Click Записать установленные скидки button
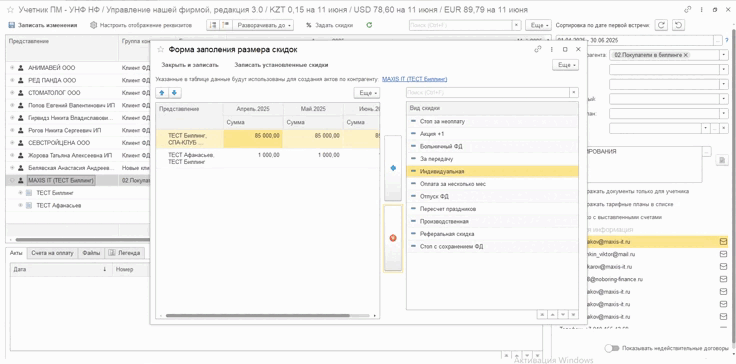Image resolution: width=736 pixels, height=364 pixels. click(x=281, y=65)
